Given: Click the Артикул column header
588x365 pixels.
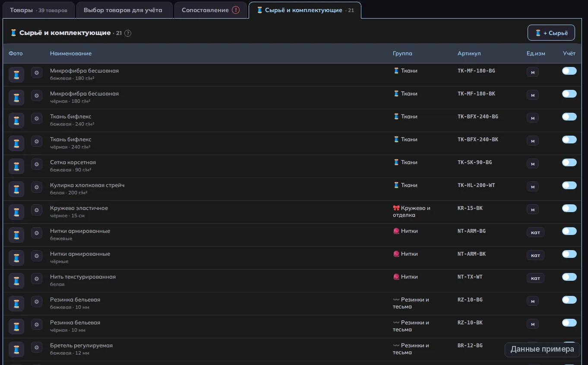Looking at the screenshot, I should tap(469, 54).
